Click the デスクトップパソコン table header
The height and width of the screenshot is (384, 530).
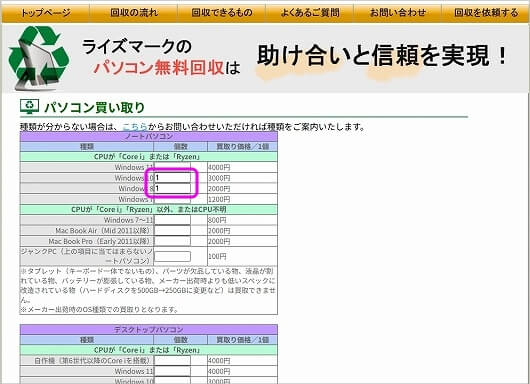tap(149, 330)
